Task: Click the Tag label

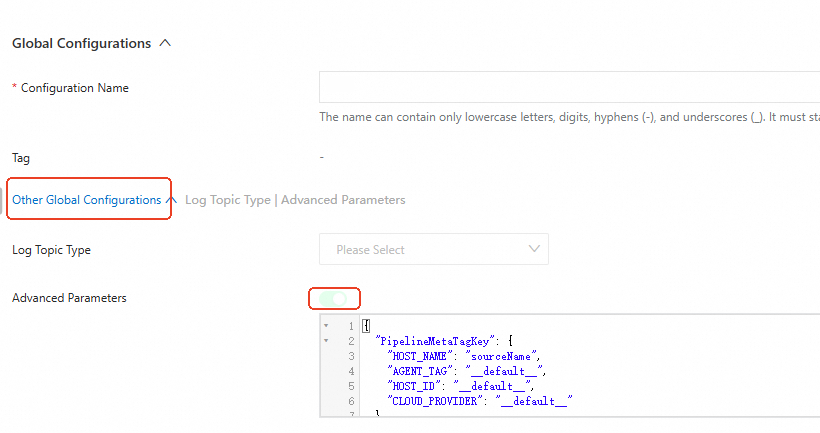Action: click(21, 158)
